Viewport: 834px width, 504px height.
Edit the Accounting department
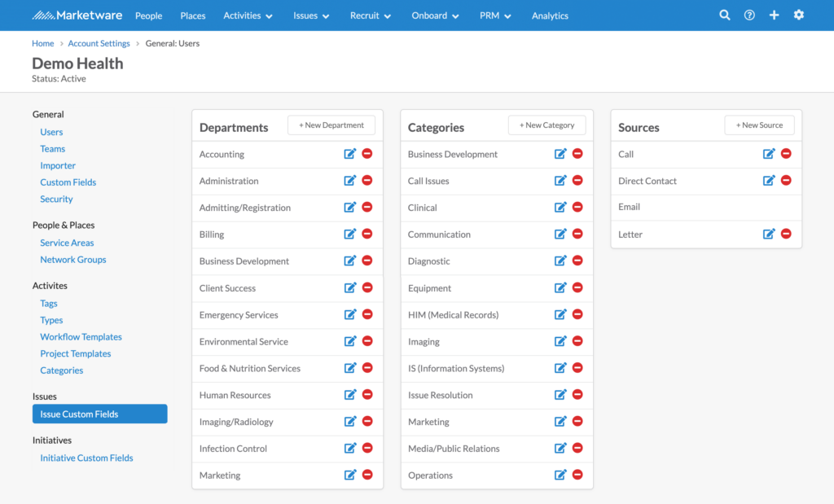(x=350, y=153)
